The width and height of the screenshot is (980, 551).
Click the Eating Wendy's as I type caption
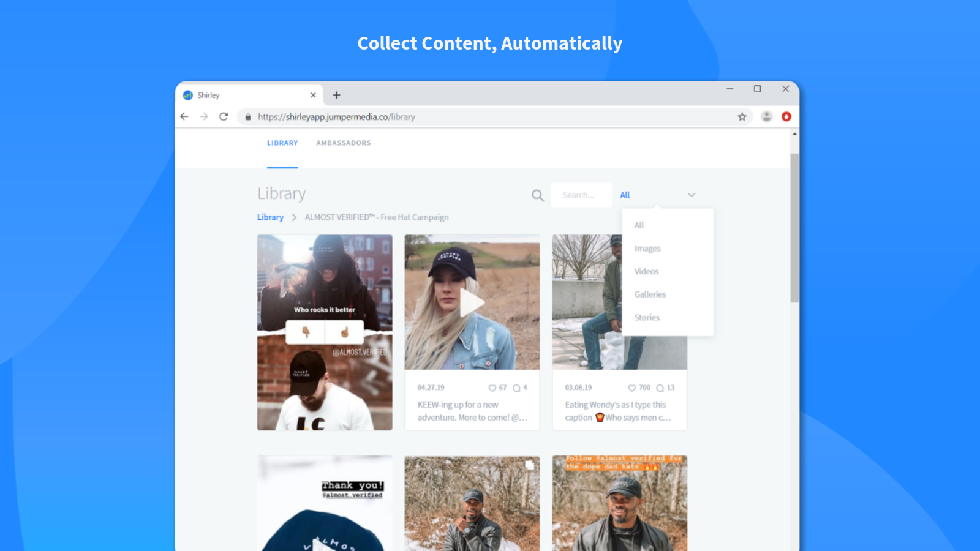pos(618,411)
